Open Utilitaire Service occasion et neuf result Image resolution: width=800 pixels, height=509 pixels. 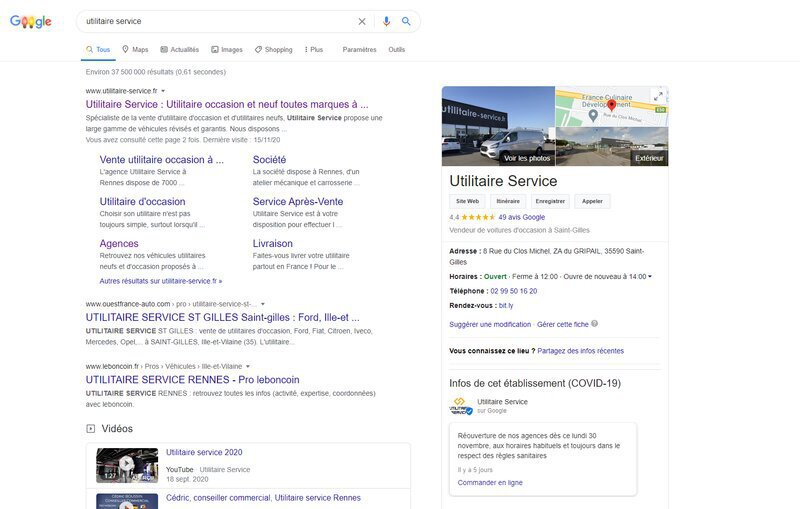(x=227, y=105)
